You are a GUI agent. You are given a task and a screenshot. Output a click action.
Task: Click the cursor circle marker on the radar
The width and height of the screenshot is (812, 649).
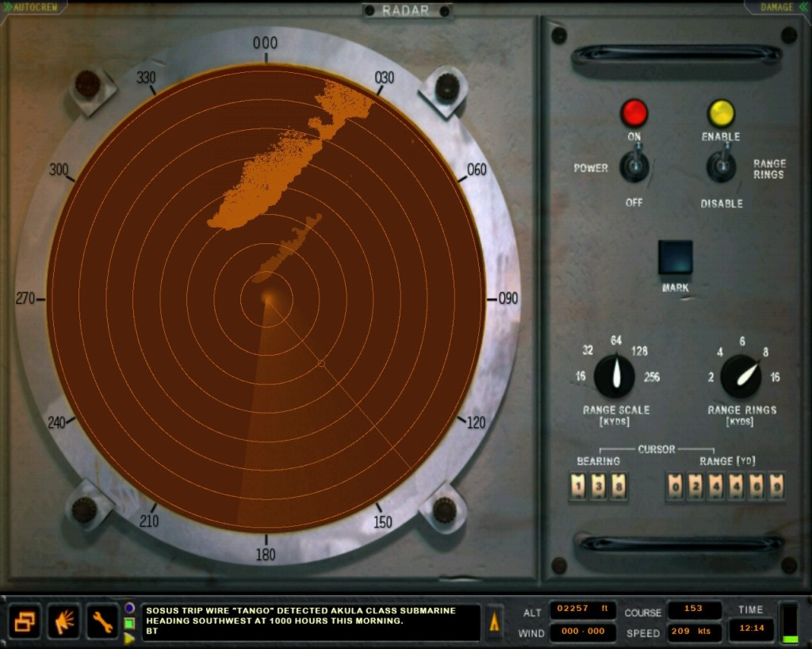321,364
